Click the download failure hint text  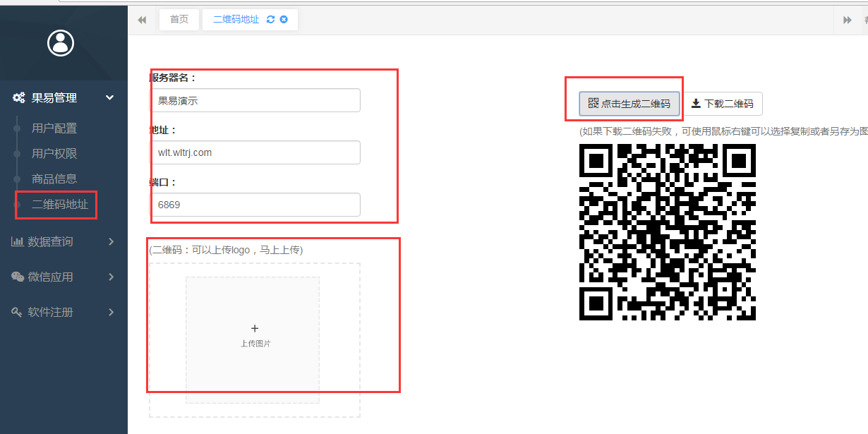pyautogui.click(x=723, y=131)
